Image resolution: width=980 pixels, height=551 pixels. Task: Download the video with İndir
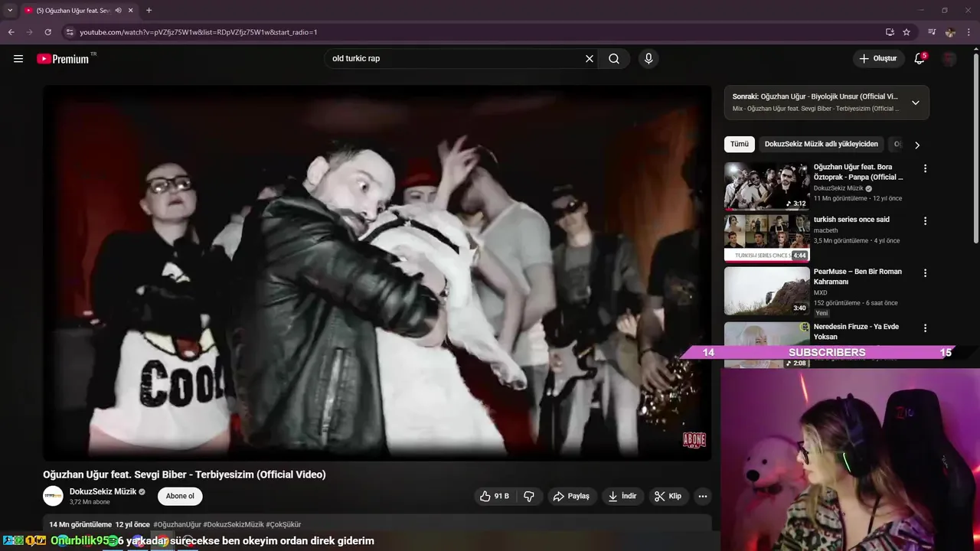click(622, 496)
